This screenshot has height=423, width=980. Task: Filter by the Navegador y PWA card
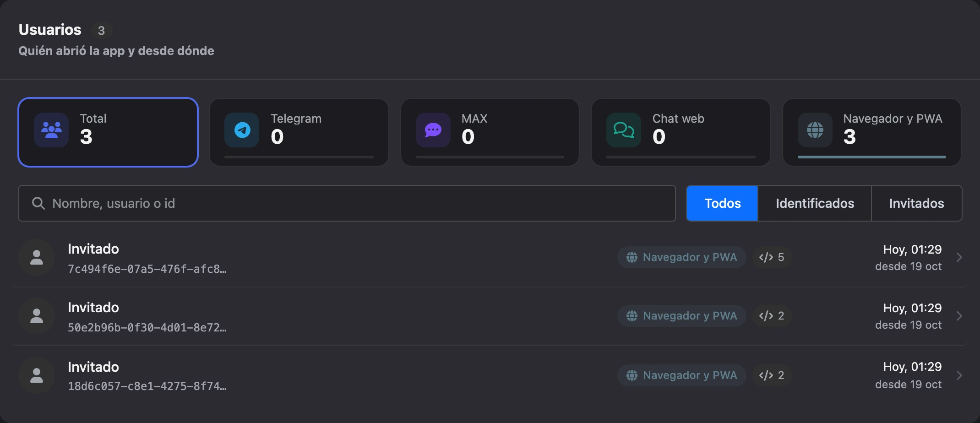[872, 132]
